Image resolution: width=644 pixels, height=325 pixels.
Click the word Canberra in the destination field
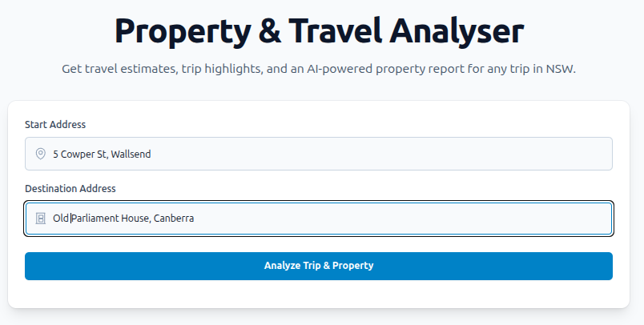click(174, 218)
